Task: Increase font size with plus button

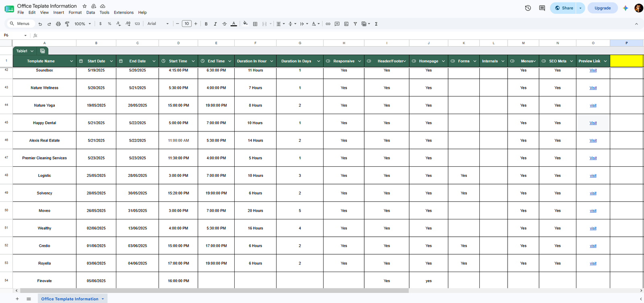Action: pos(196,24)
